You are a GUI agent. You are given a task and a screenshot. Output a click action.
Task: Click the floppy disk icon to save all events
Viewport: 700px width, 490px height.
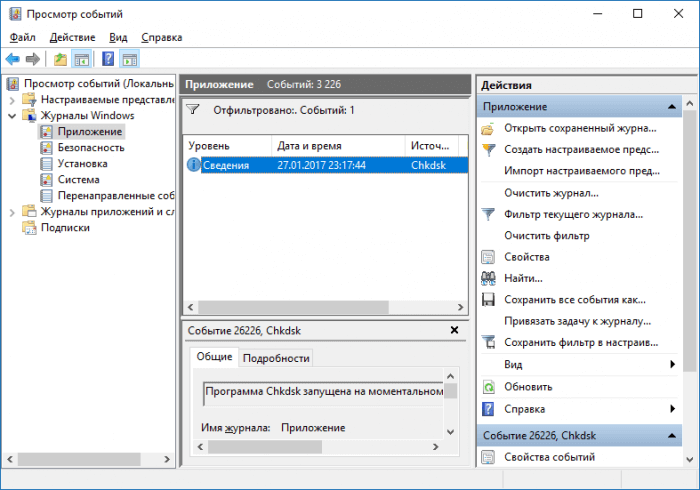(488, 299)
